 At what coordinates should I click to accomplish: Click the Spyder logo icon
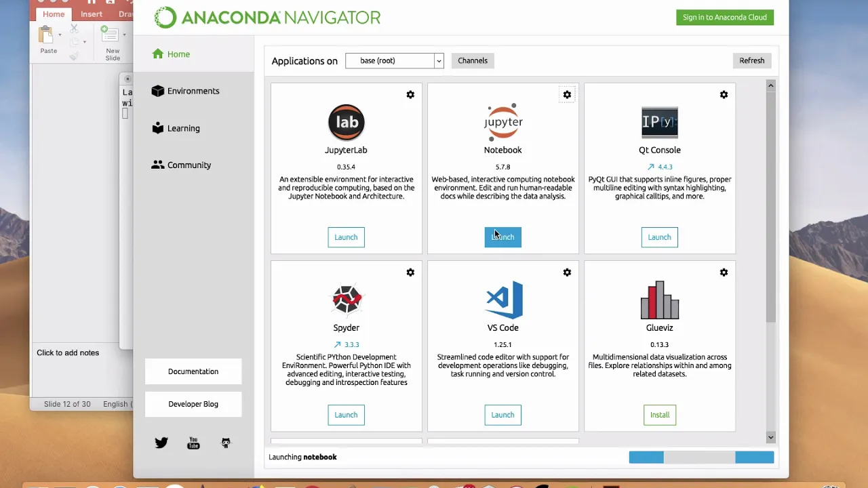[x=347, y=300]
